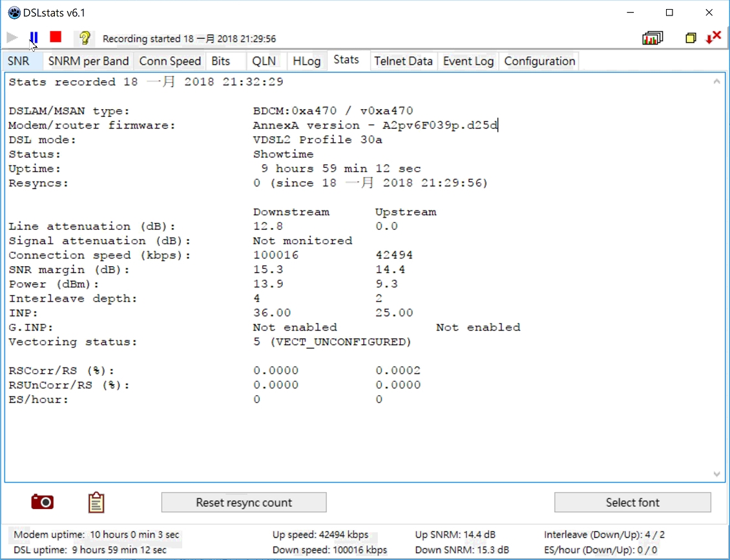Click the stats scrollbar down arrow
This screenshot has width=730, height=560.
717,474
